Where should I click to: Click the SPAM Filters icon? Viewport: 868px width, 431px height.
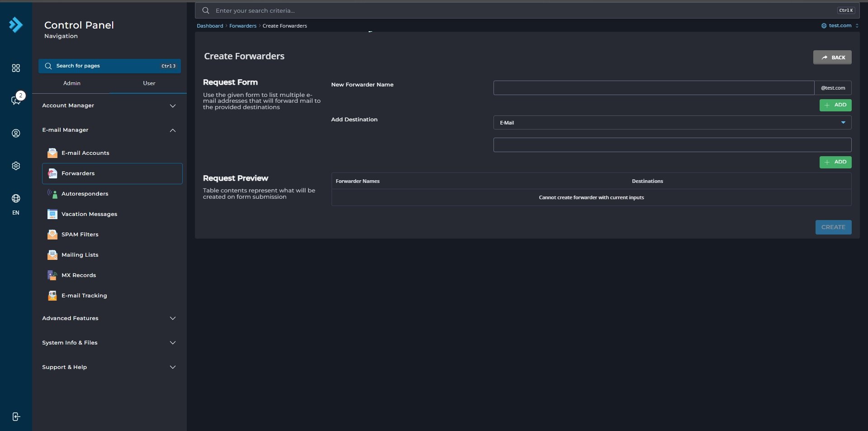point(52,235)
